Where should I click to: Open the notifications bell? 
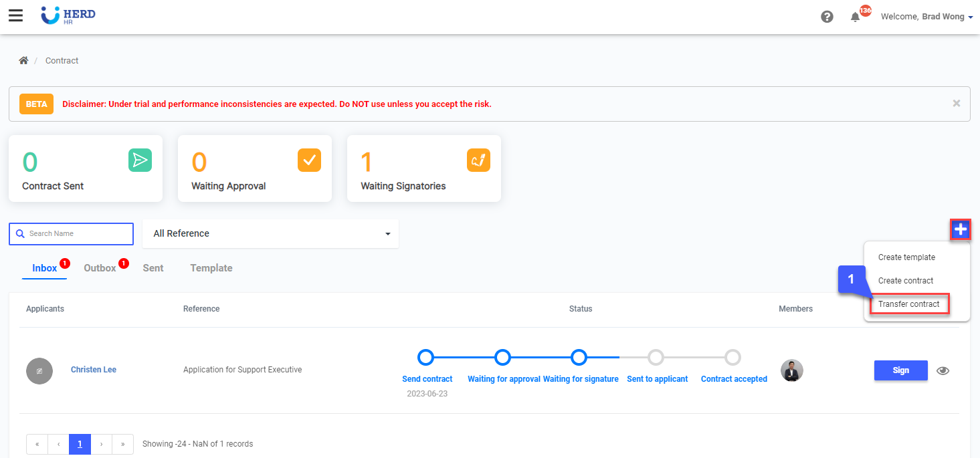(x=855, y=17)
